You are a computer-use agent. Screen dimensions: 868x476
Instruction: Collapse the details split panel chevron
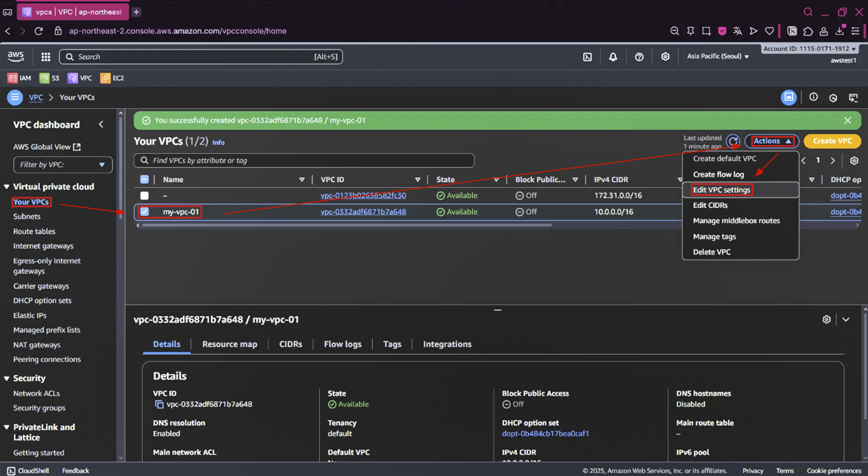[846, 319]
